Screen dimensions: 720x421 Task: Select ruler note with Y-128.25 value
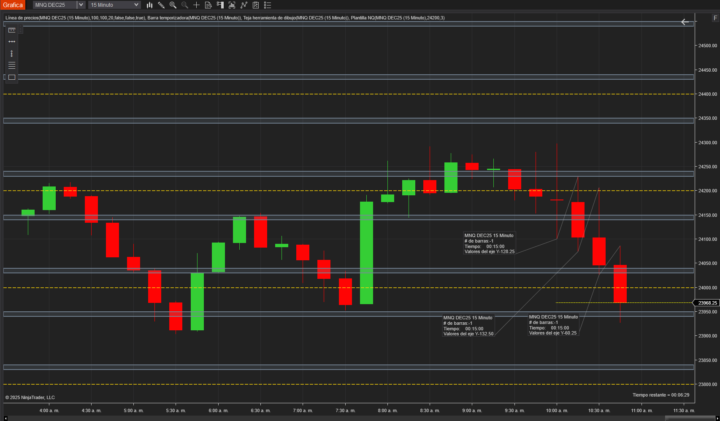click(489, 243)
